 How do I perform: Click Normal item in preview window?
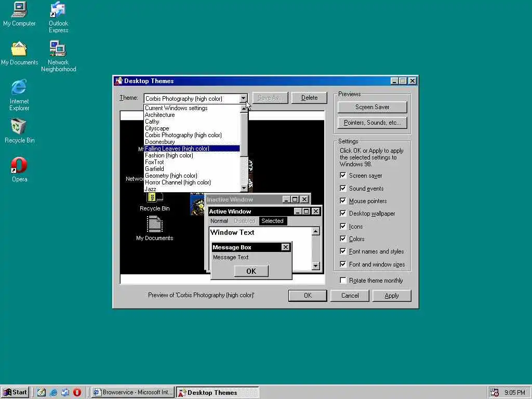coord(219,221)
